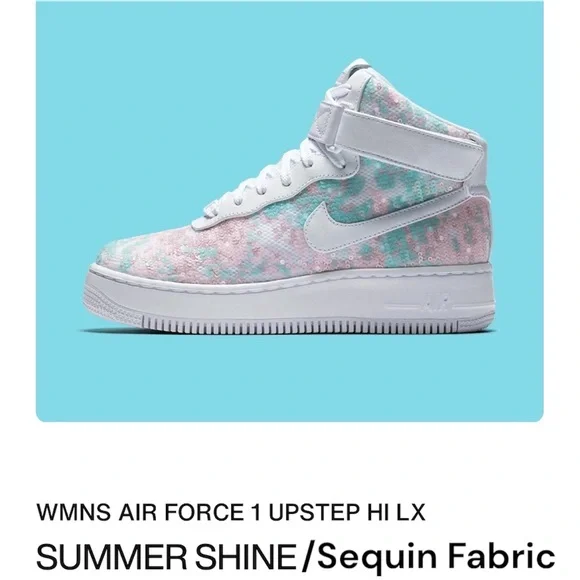Image resolution: width=580 pixels, height=580 pixels.
Task: Click the Sequin Fabric label
Action: [x=436, y=556]
